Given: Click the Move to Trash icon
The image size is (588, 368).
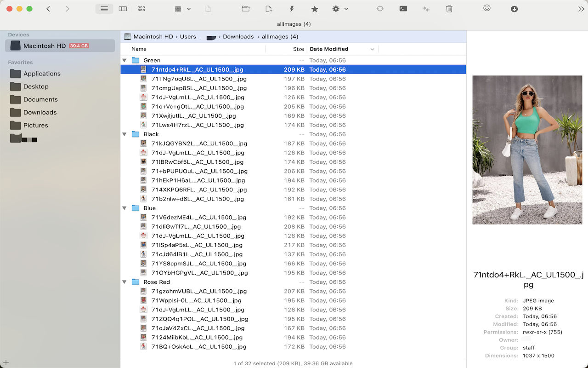Looking at the screenshot, I should click(449, 8).
